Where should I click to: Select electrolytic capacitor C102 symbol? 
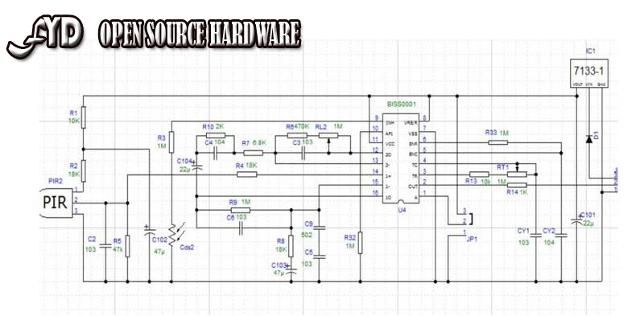[x=150, y=231]
